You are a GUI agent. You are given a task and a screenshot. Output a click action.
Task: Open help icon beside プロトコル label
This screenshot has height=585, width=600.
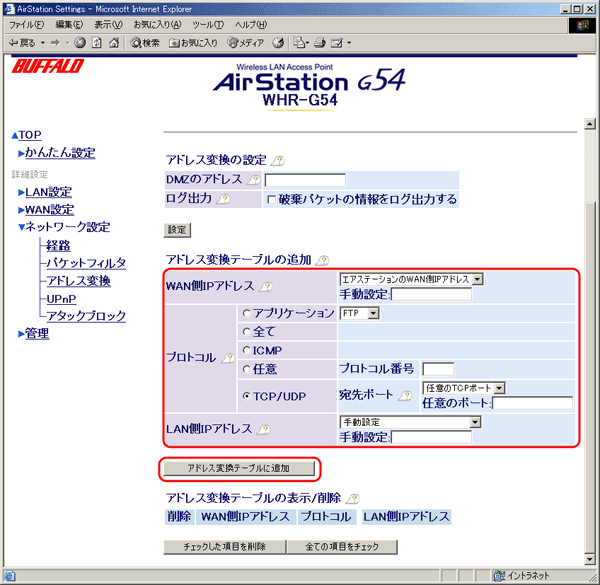(x=228, y=358)
